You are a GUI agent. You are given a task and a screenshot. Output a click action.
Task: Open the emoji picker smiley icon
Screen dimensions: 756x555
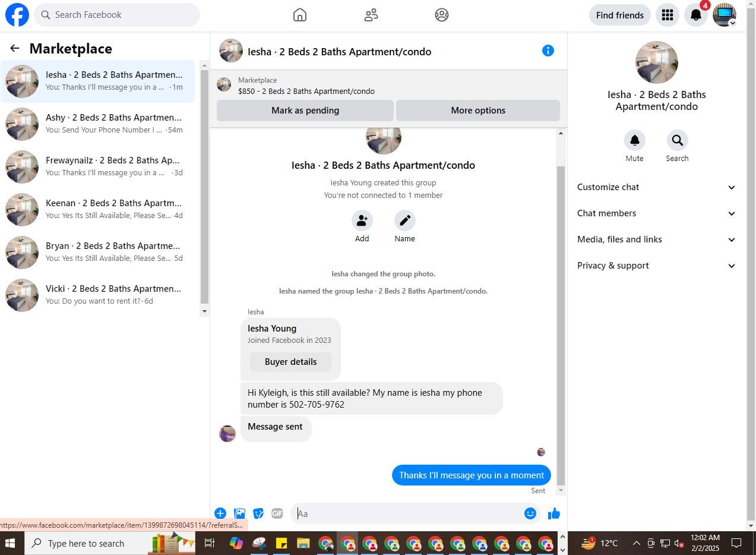click(530, 513)
